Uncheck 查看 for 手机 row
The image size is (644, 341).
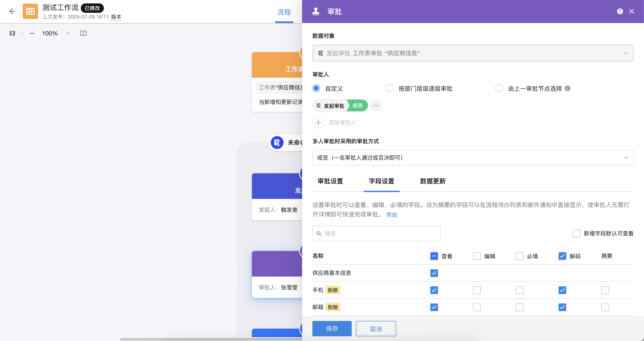(434, 290)
